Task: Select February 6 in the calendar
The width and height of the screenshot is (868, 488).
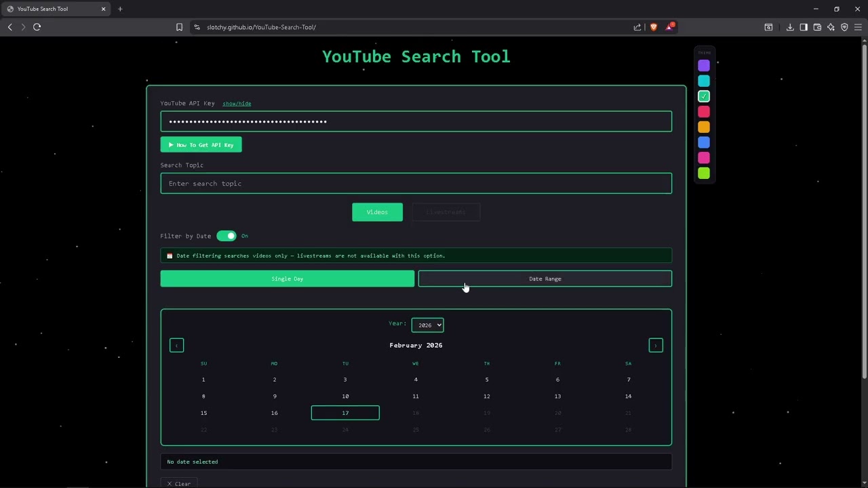Action: [557, 380]
